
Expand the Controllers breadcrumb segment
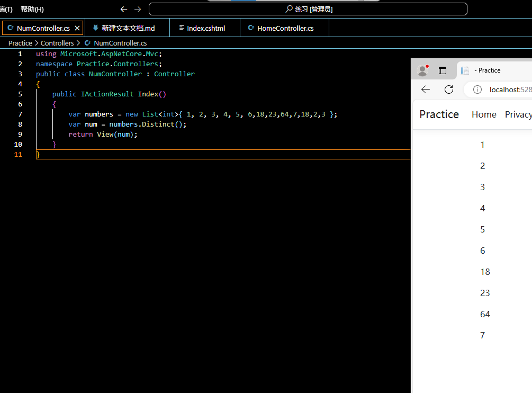coord(57,43)
